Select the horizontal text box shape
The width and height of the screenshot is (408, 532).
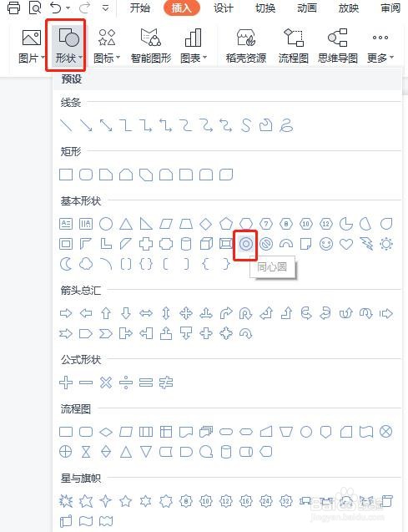click(x=66, y=224)
